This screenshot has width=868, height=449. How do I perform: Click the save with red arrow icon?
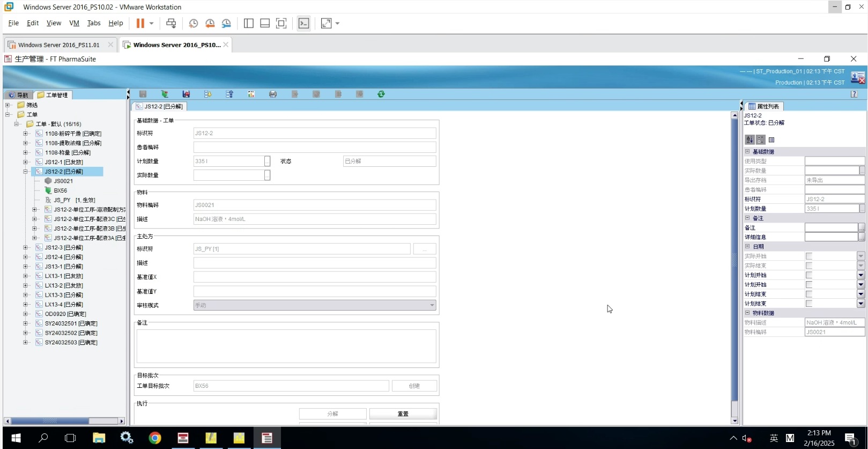186,94
